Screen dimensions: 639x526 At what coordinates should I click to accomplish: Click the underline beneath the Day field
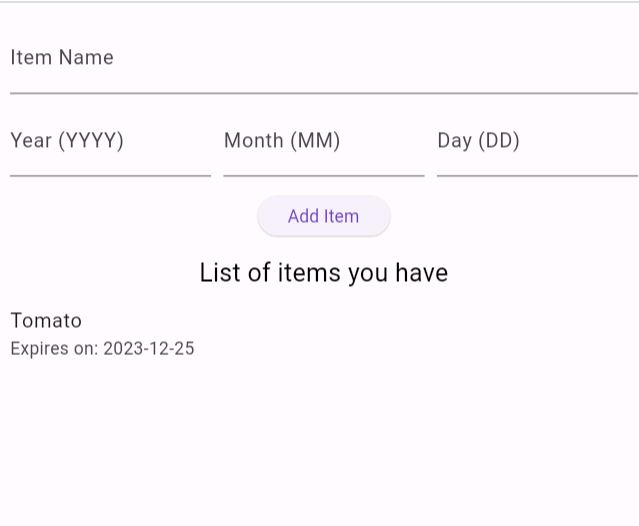point(537,176)
